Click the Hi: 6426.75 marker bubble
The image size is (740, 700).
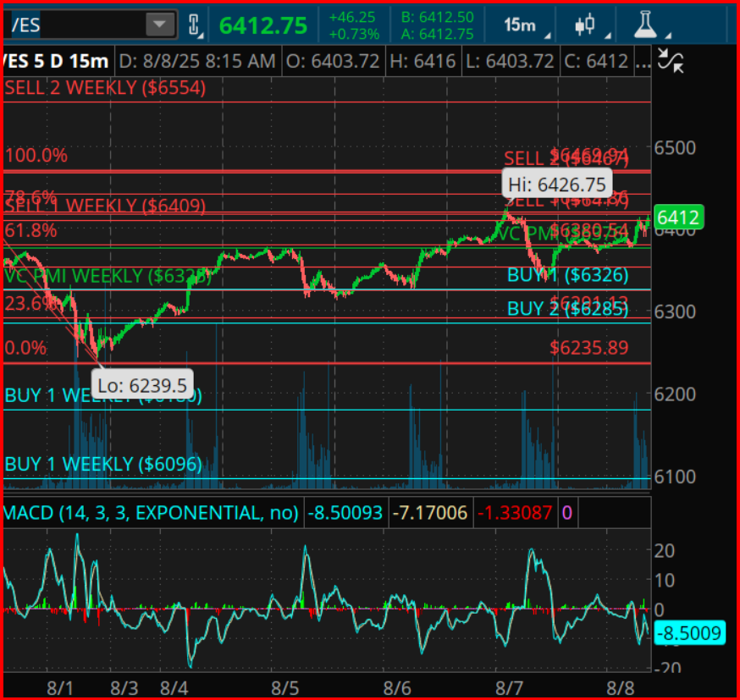click(556, 183)
